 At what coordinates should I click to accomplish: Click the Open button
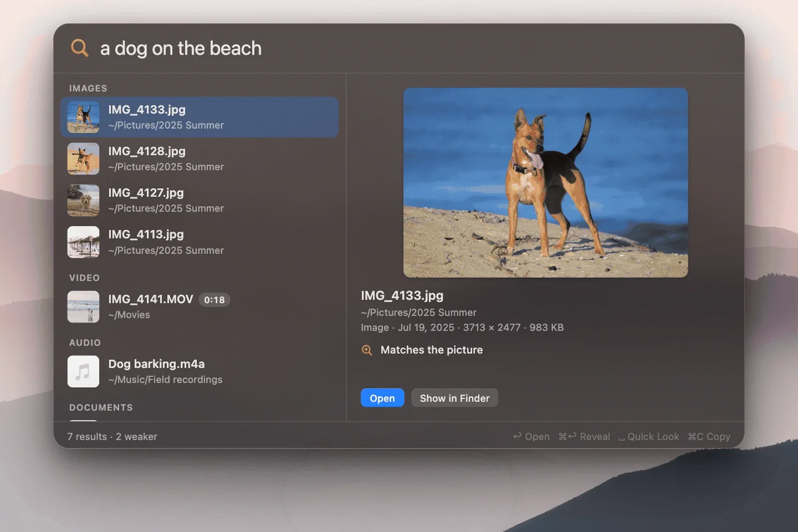(382, 398)
